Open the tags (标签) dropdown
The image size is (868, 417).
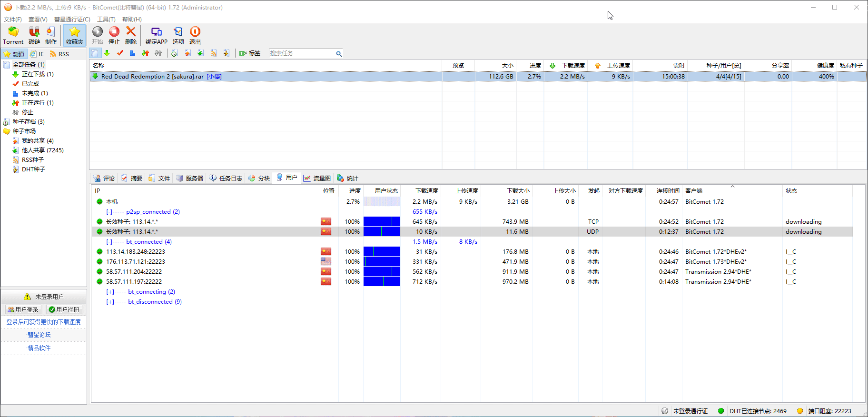click(x=250, y=53)
